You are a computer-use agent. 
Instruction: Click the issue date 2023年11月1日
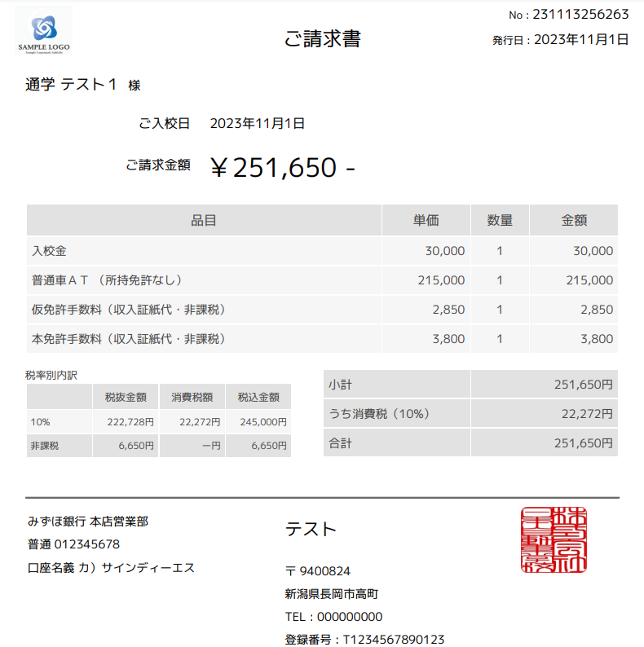point(581,39)
